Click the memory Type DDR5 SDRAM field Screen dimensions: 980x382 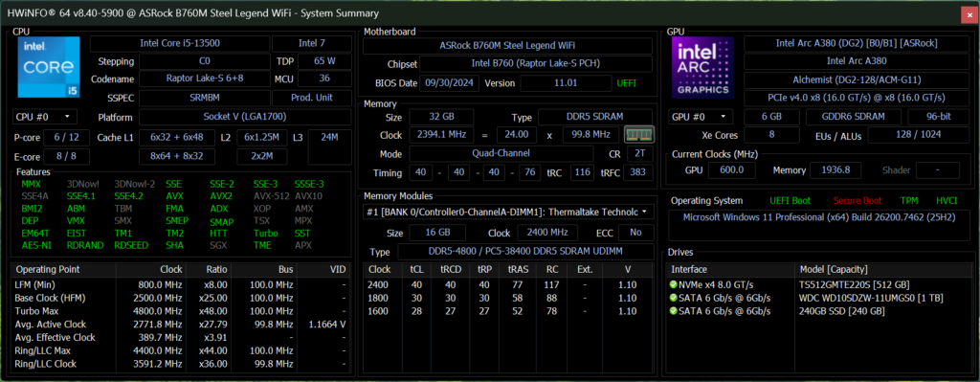[x=596, y=117]
